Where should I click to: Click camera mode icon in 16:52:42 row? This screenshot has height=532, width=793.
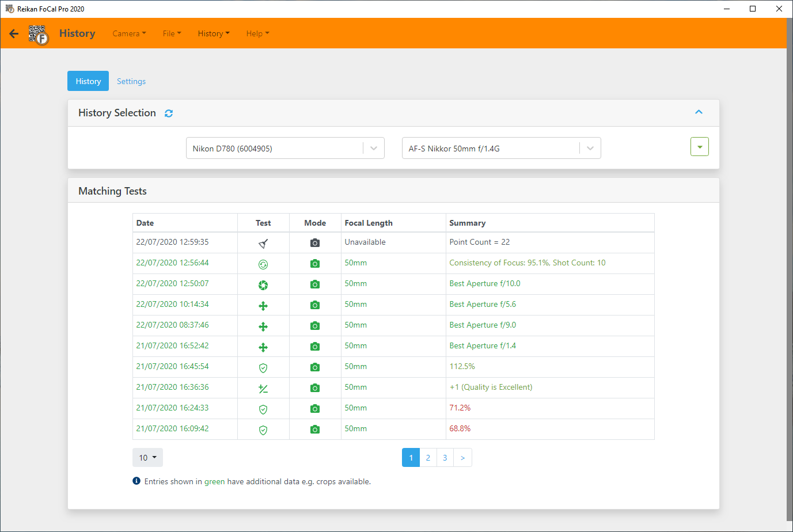[315, 347]
